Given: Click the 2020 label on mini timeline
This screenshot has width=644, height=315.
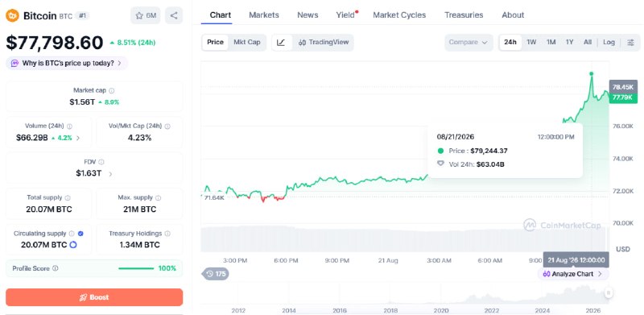Looking at the screenshot, I should click(x=440, y=310).
